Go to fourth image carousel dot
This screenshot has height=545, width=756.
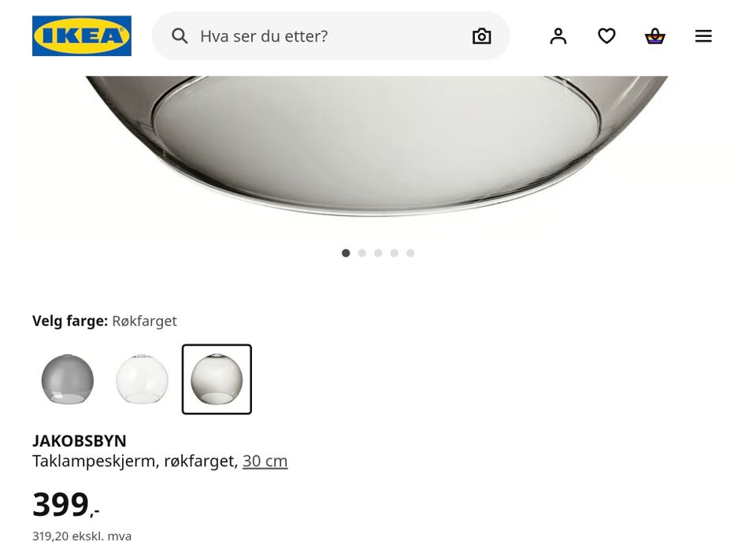pos(395,254)
